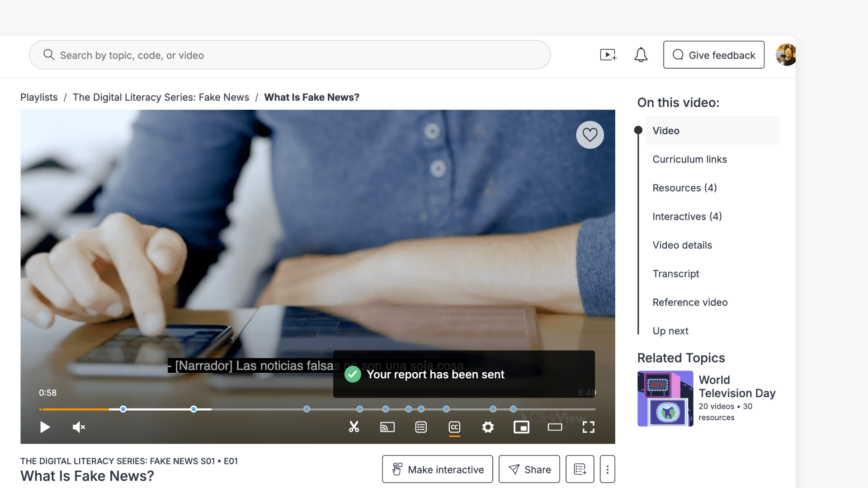
Task: Jump to last timeline marker on seek bar
Action: pyautogui.click(x=513, y=409)
